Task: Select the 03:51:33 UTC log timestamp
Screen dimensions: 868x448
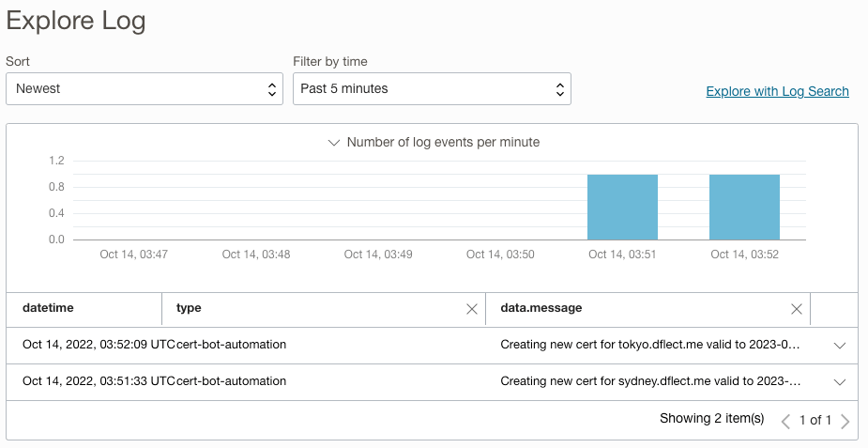Action: [x=99, y=381]
